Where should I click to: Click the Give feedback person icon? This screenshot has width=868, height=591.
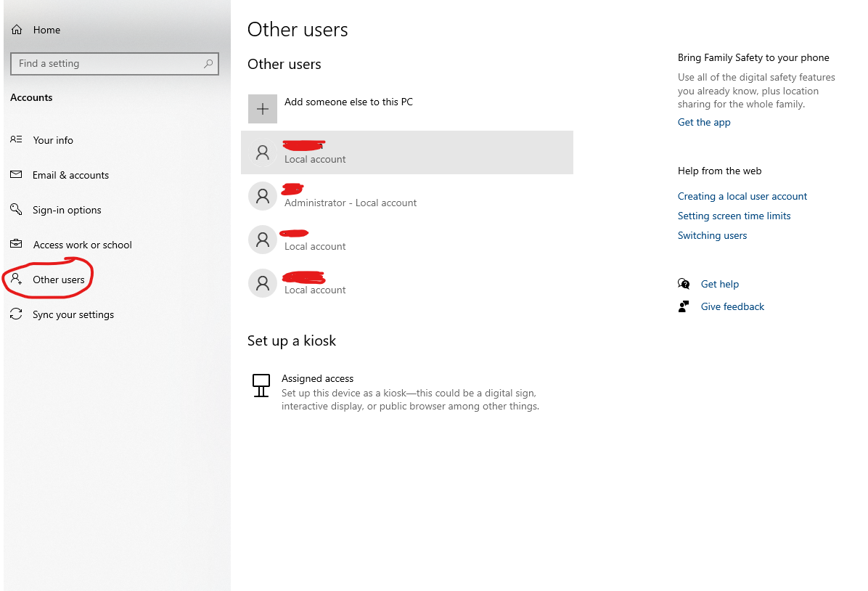pyautogui.click(x=684, y=306)
